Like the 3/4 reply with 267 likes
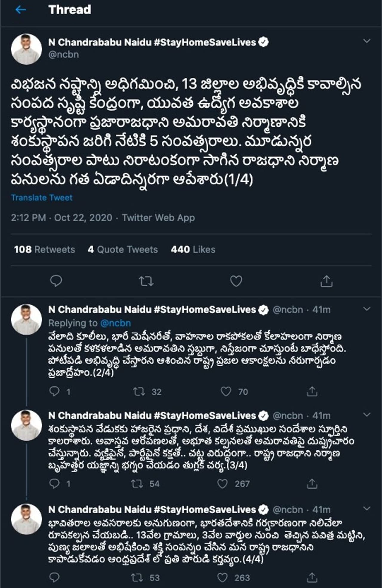 [x=222, y=484]
